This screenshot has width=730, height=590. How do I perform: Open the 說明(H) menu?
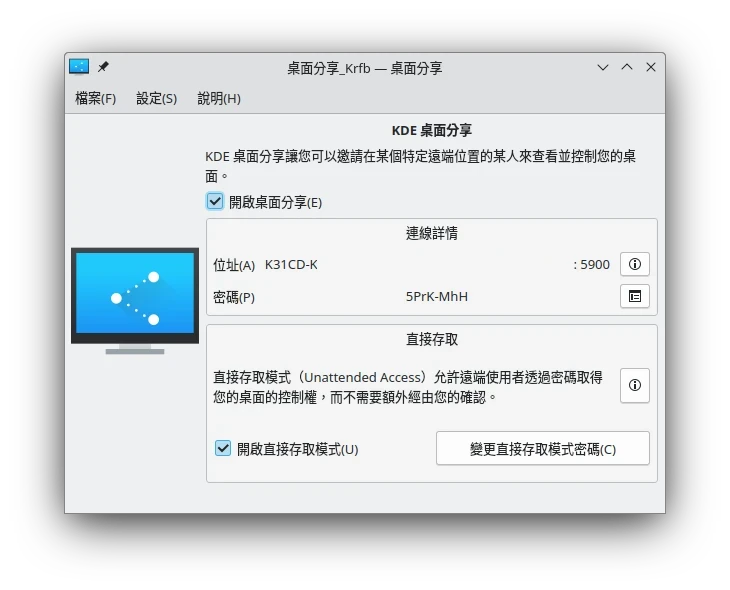click(x=219, y=98)
